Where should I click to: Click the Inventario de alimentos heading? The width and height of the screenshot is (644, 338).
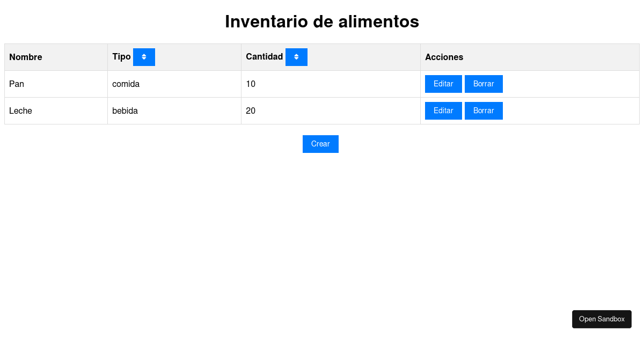click(322, 21)
